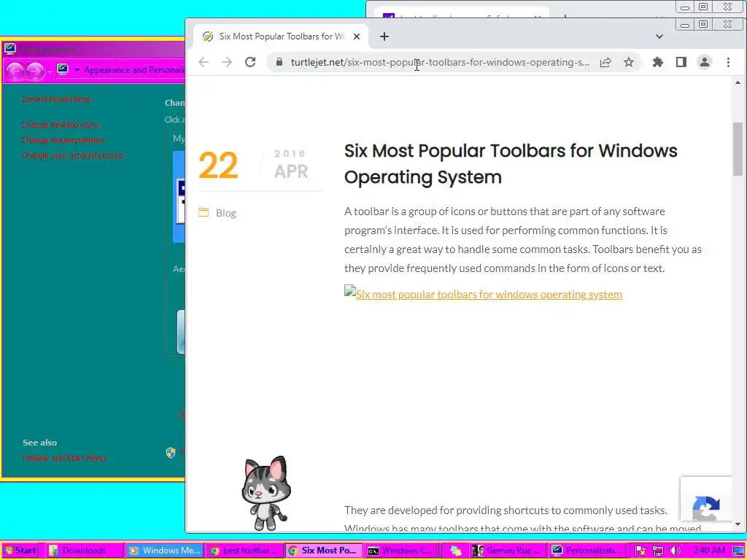Click the turtlejet.net address bar
The image size is (747, 560).
[x=440, y=63]
